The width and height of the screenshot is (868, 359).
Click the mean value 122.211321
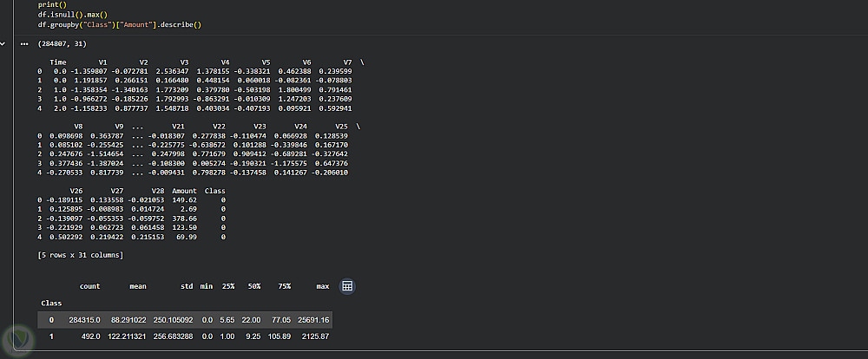(x=126, y=336)
